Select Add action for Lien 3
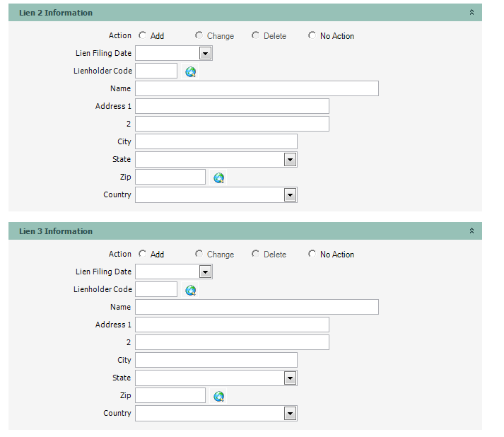Viewport: 504px width, 437px height. pos(142,254)
